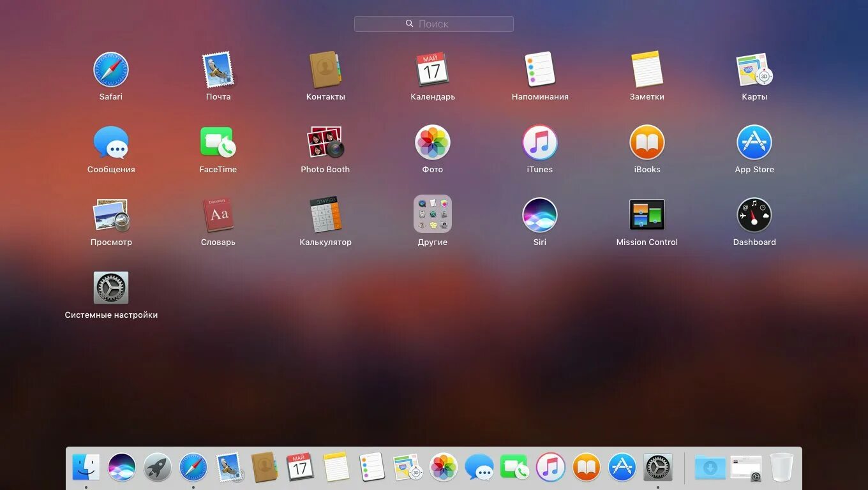Expand the Другие folder in Launchpad
Image resolution: width=868 pixels, height=490 pixels.
(x=433, y=214)
